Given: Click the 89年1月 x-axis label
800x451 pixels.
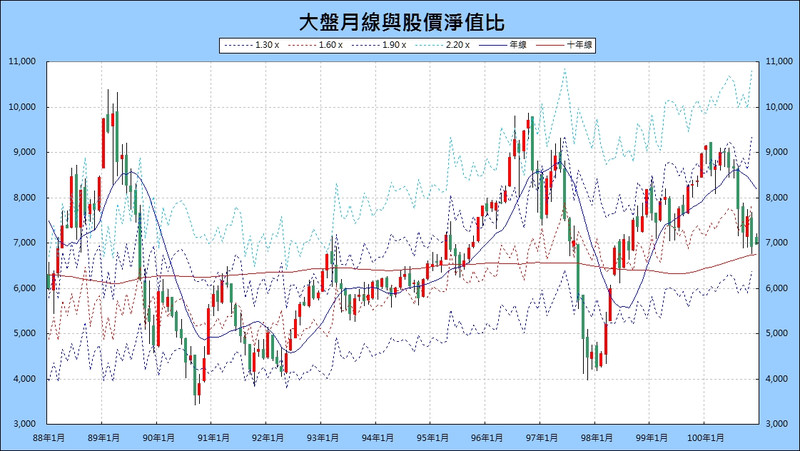Looking at the screenshot, I should pos(104,438).
